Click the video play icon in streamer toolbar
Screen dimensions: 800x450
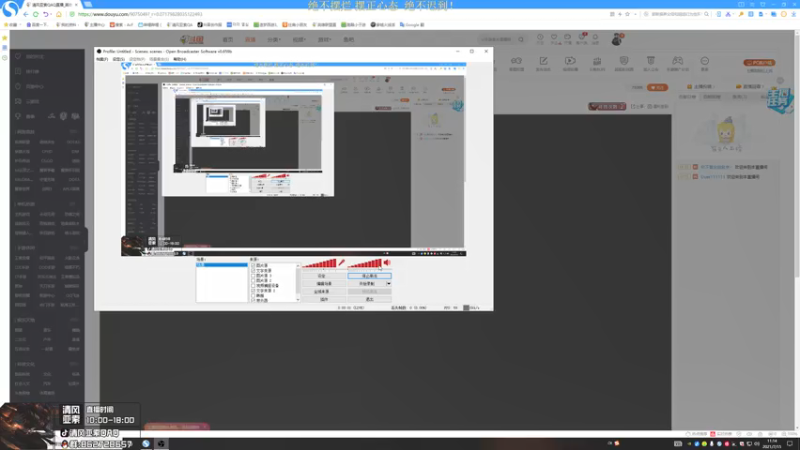(x=570, y=61)
